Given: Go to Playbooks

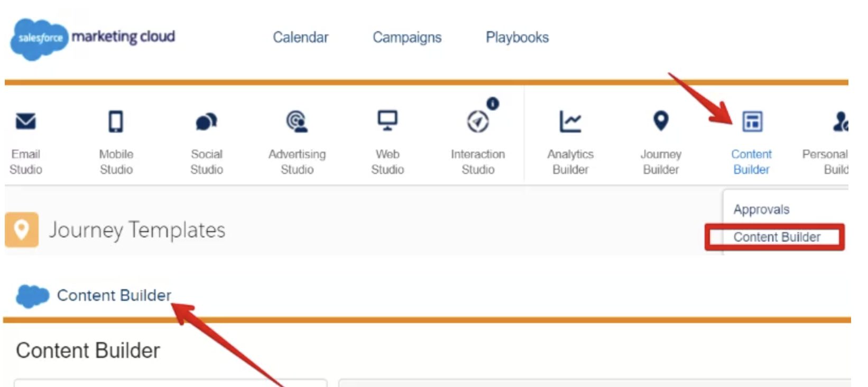Looking at the screenshot, I should point(516,38).
